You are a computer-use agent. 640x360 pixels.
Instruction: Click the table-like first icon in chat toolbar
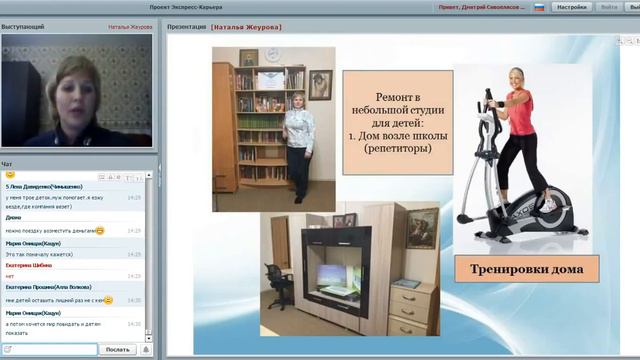(102, 178)
